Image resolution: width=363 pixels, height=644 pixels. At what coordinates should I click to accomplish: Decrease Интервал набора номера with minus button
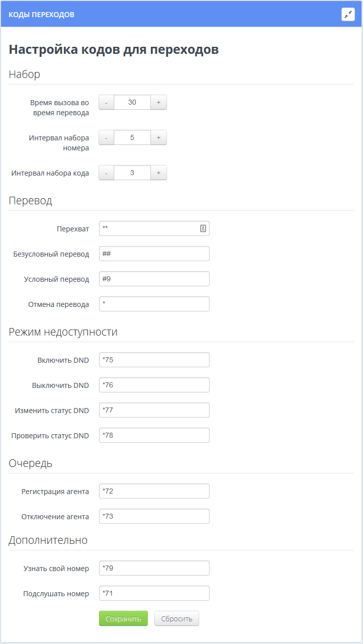pos(107,137)
